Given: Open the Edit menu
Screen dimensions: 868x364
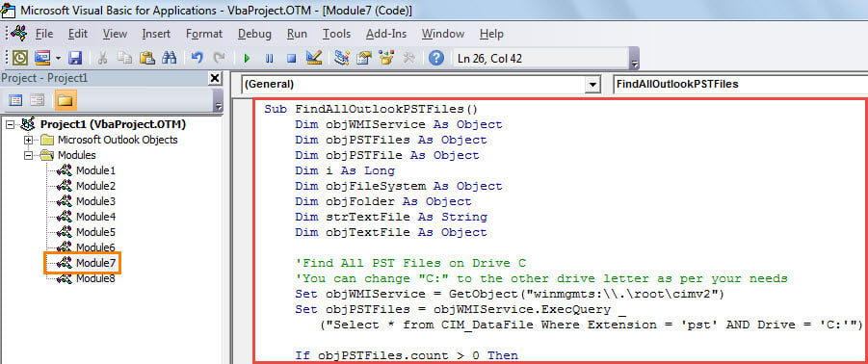Looking at the screenshot, I should pyautogui.click(x=78, y=34).
